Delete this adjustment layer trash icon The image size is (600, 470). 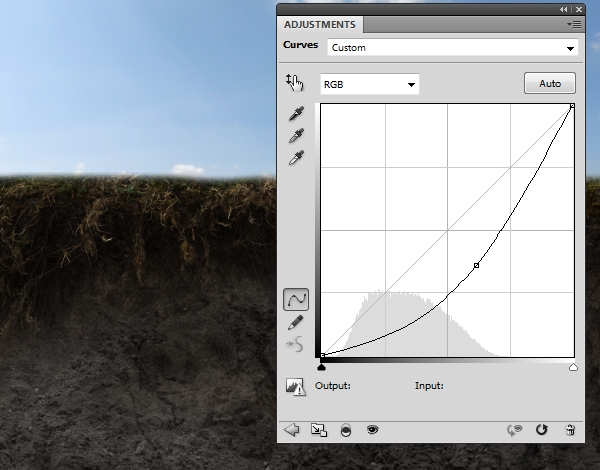coord(570,430)
